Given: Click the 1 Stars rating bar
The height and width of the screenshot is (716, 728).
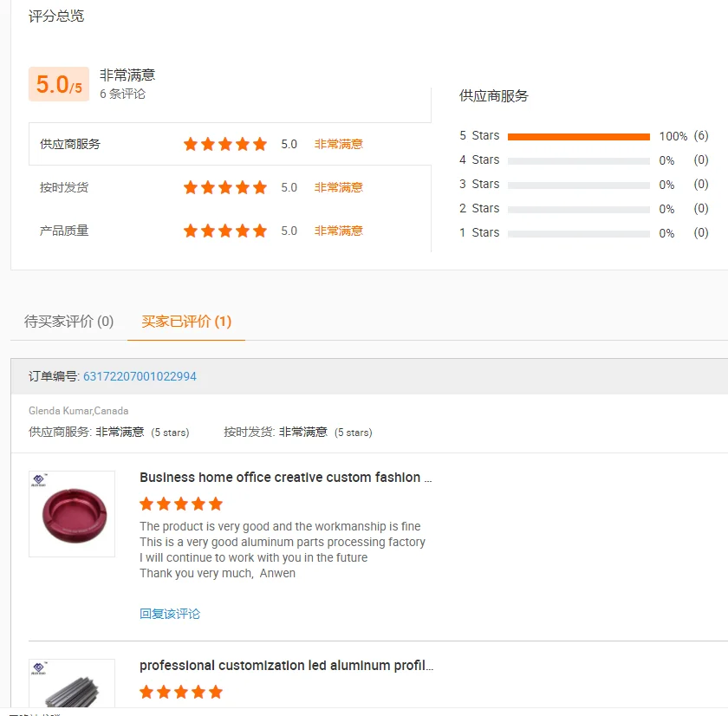Looking at the screenshot, I should pyautogui.click(x=578, y=233).
